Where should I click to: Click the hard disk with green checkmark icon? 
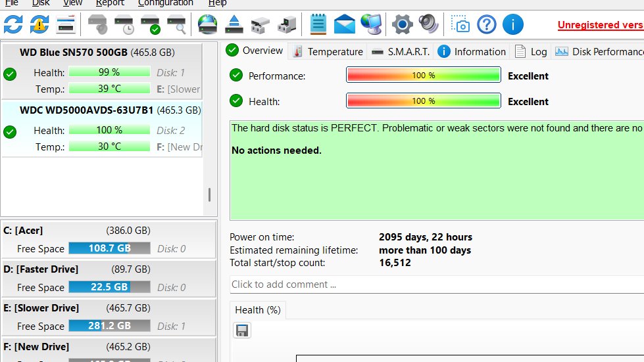[x=151, y=24]
